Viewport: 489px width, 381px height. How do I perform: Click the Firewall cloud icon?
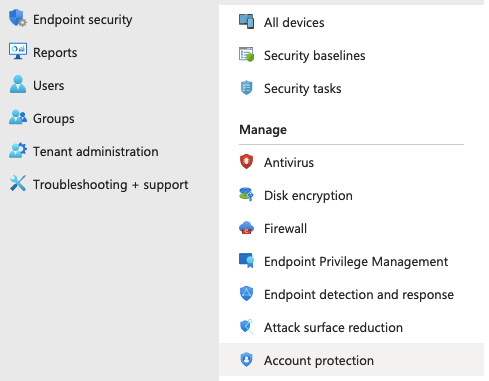(246, 228)
